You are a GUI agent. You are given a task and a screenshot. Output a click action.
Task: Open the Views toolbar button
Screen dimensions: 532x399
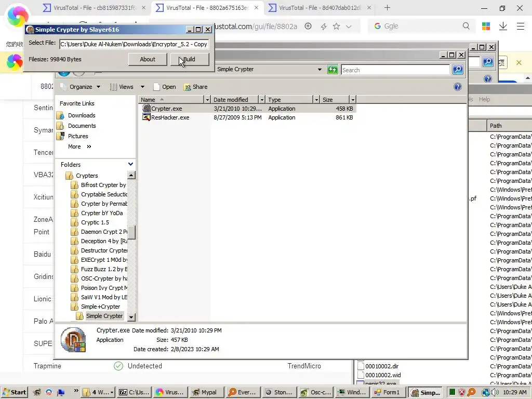(122, 87)
